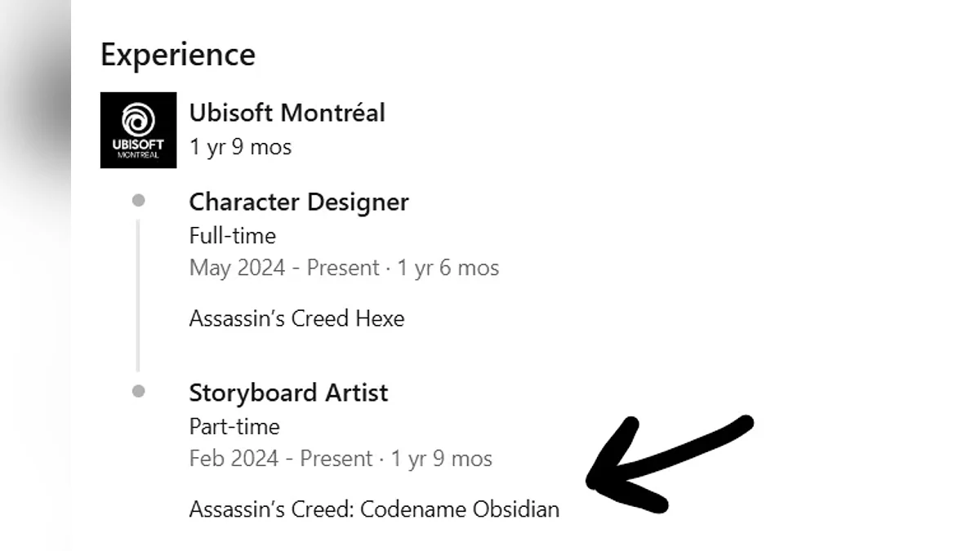Select the Character Designer job title
Image resolution: width=980 pixels, height=551 pixels.
pos(298,202)
